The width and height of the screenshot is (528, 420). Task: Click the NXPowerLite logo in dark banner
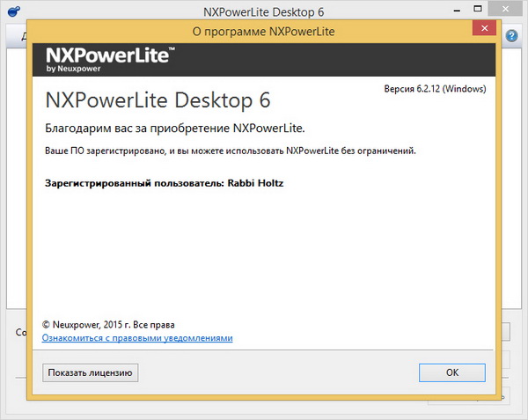[110, 56]
